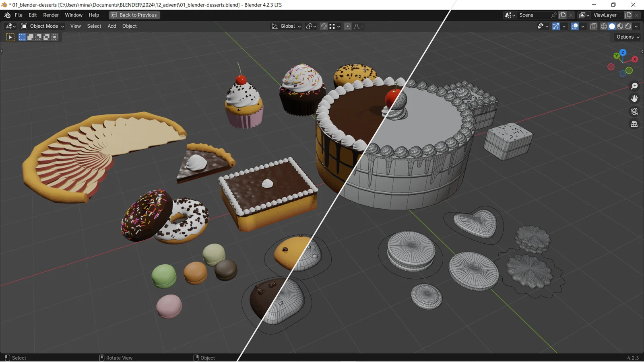The width and height of the screenshot is (644, 362).
Task: Activate the Zoom tool in viewport sidebar
Action: (x=634, y=85)
